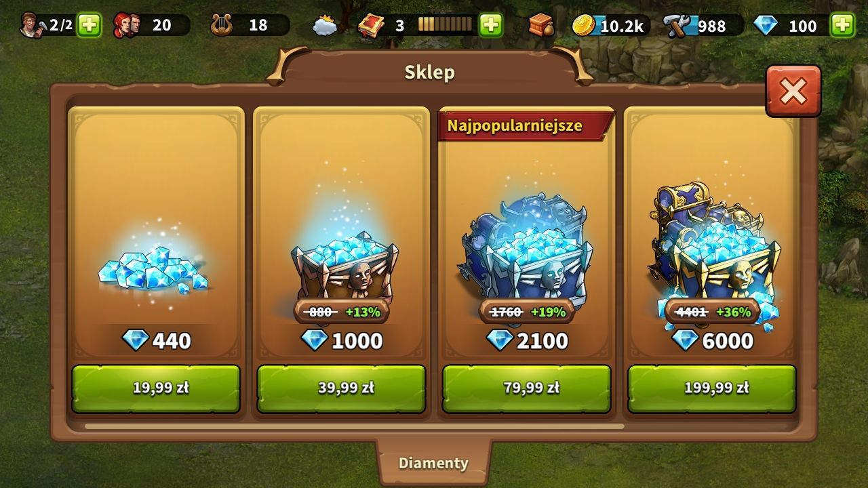
Task: Close the Sklep shop window
Action: coord(793,91)
